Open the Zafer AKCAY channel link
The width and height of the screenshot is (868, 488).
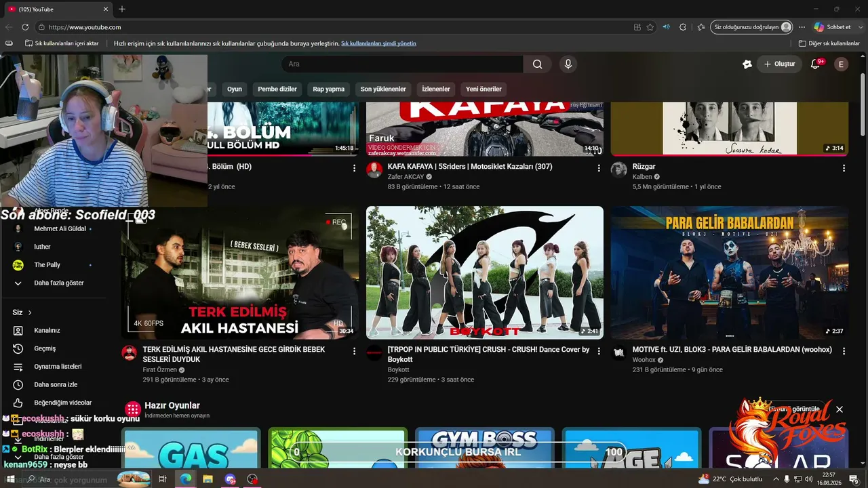406,177
